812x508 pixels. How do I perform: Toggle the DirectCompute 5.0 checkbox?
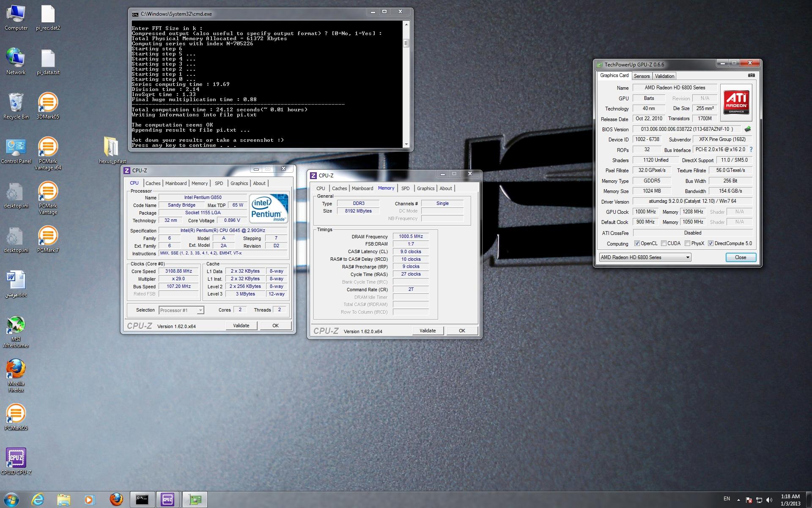[x=710, y=243]
